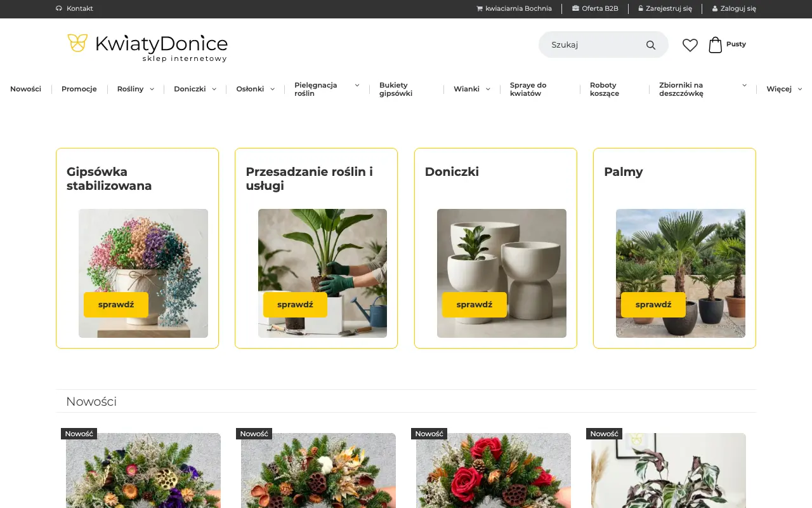The width and height of the screenshot is (812, 508).
Task: Click the lock icon beside Zarejestruj się
Action: (641, 9)
